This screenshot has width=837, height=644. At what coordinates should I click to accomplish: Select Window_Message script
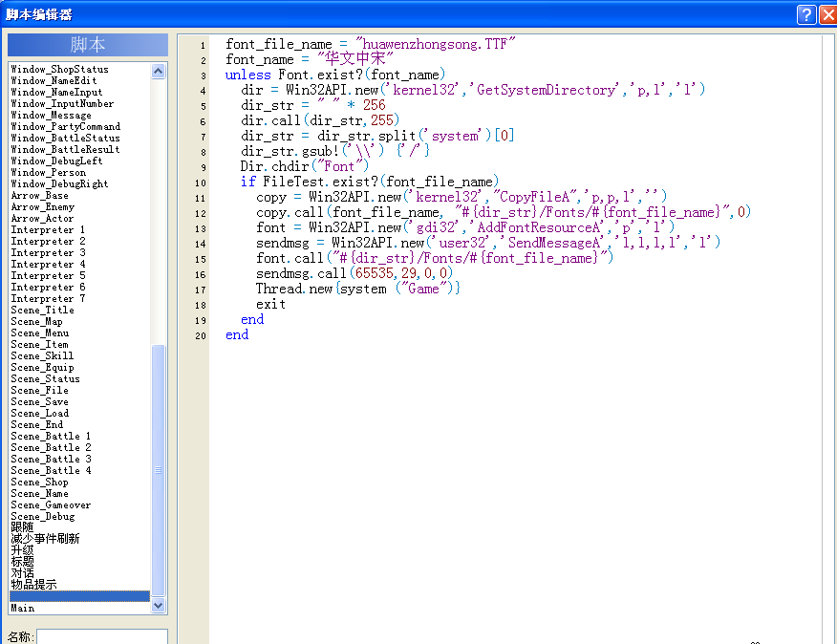point(52,115)
